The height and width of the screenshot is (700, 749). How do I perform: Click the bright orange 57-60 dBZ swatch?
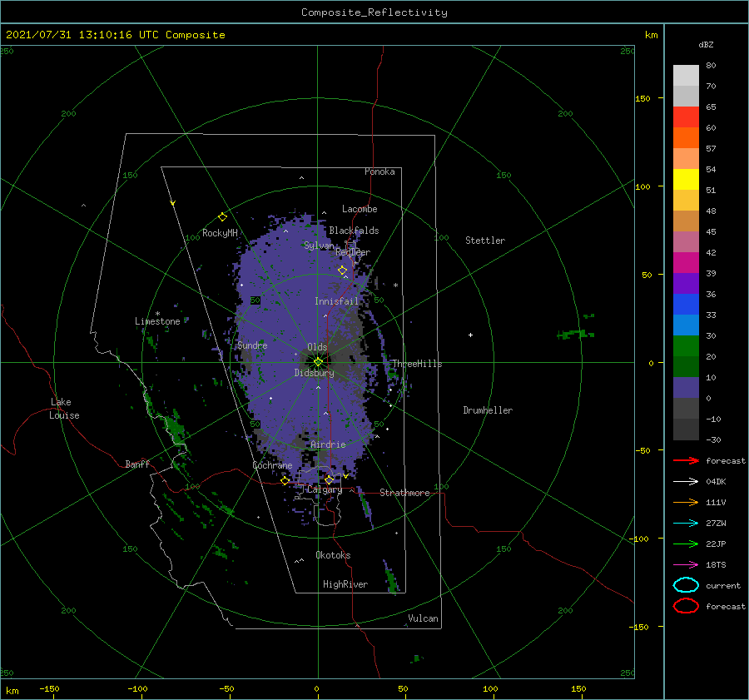click(686, 137)
